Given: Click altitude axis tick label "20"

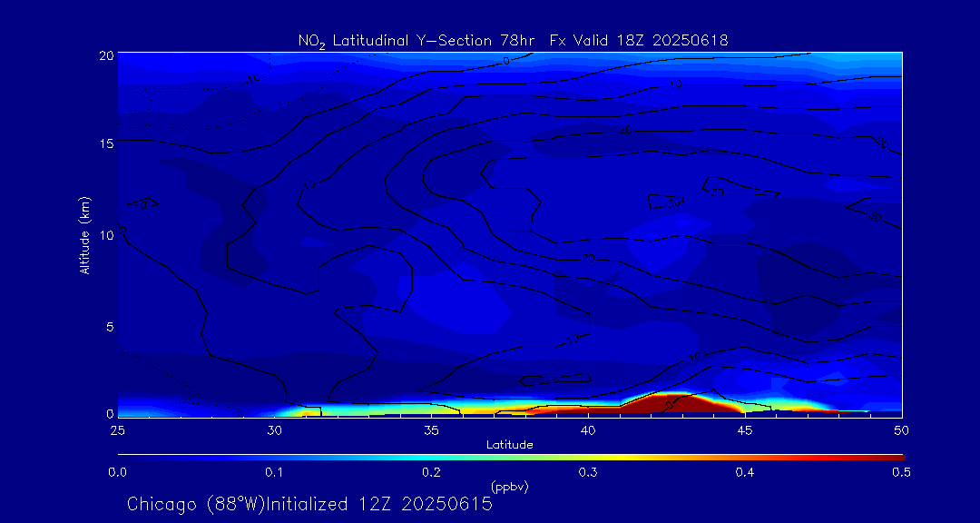Looking at the screenshot, I should pyautogui.click(x=106, y=54).
